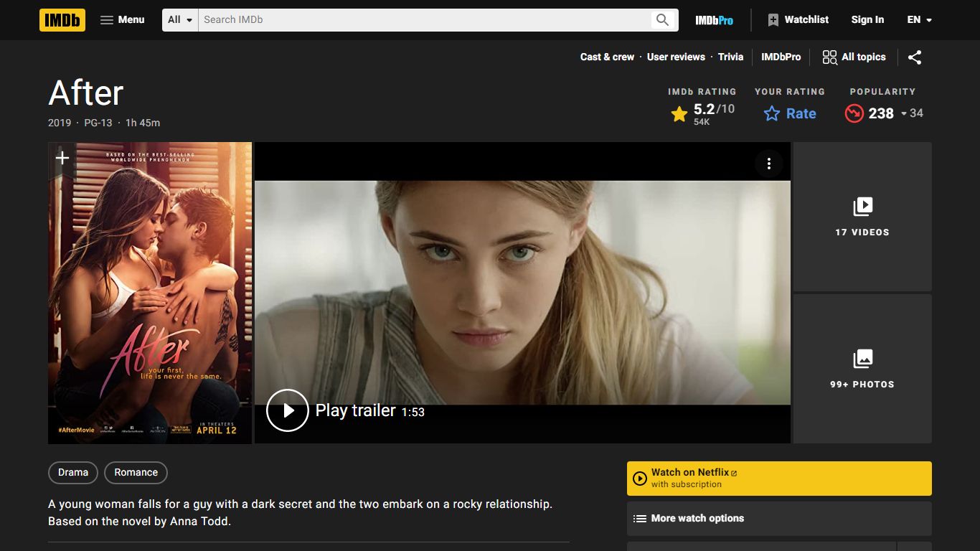This screenshot has width=980, height=551.
Task: Select the Drama genre chip
Action: (73, 473)
